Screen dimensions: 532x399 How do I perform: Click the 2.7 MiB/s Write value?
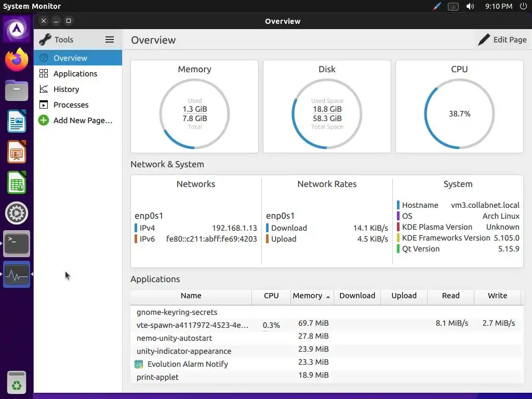[499, 323]
